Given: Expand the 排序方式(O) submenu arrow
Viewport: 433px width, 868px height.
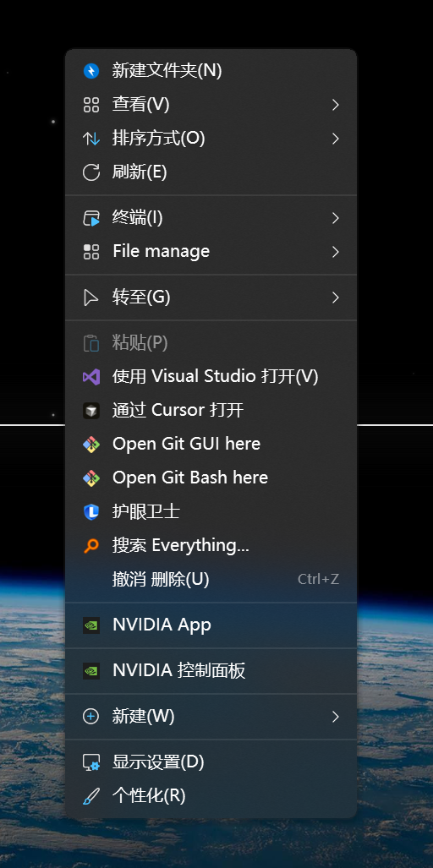Looking at the screenshot, I should (335, 139).
